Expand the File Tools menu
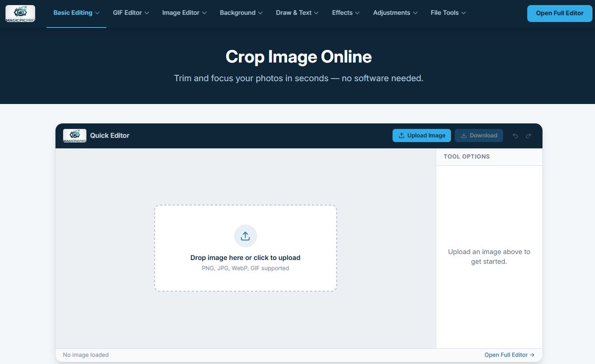 point(448,13)
